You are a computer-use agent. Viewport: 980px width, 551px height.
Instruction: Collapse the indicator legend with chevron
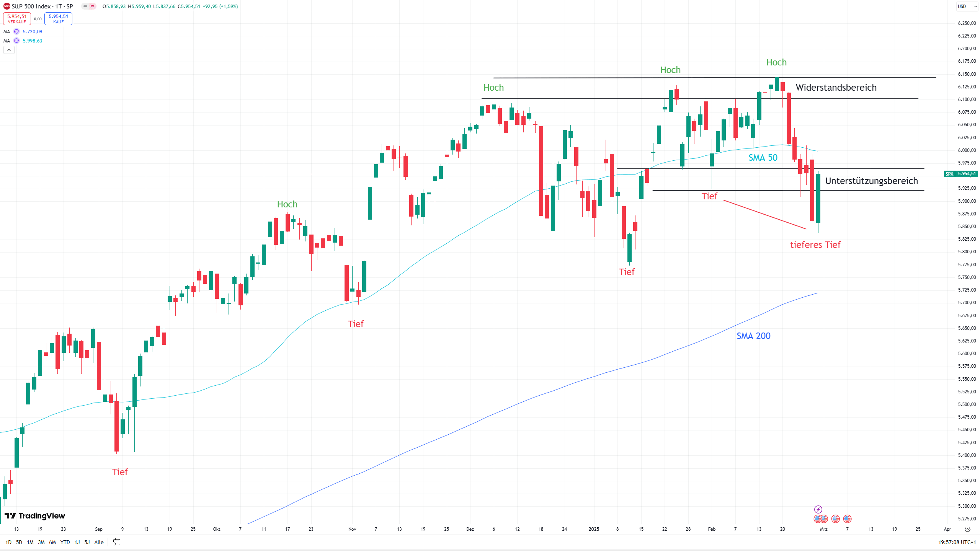click(9, 50)
